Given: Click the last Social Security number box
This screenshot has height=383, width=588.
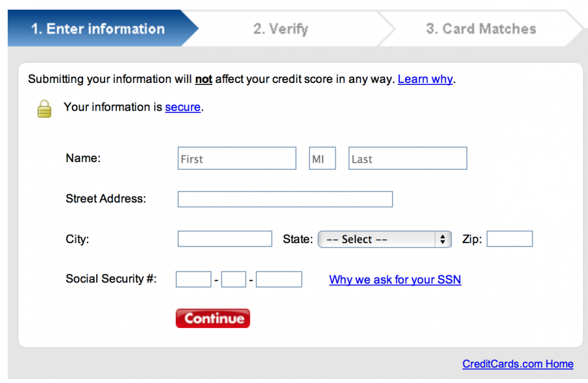Looking at the screenshot, I should 279,280.
